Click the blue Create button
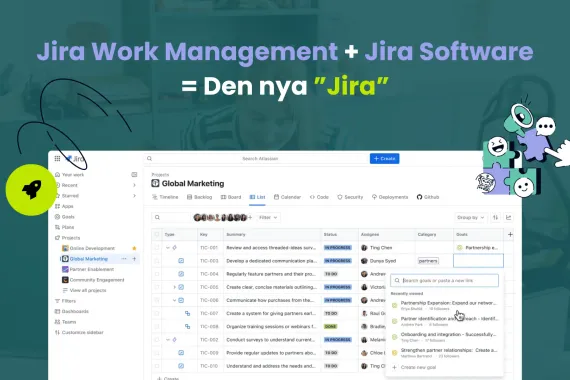This screenshot has width=570, height=380. tap(384, 159)
